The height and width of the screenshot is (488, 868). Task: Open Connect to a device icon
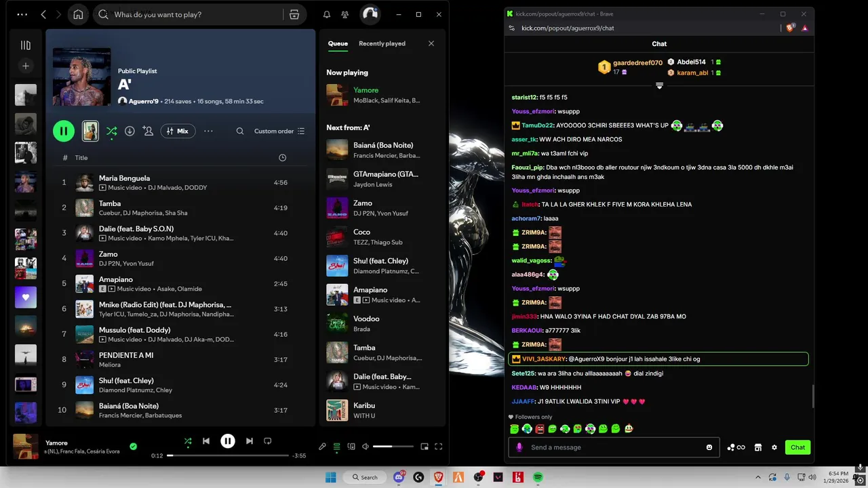pos(351,447)
